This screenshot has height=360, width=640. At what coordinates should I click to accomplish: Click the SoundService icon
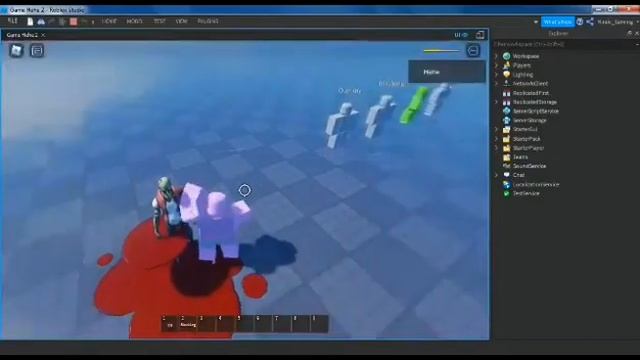[x=507, y=166]
